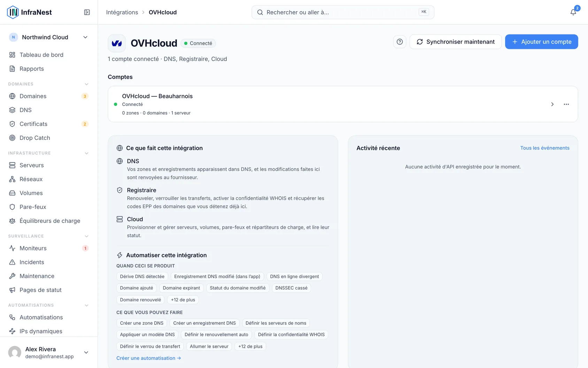Select DNS en ligne divergent chip

(294, 277)
